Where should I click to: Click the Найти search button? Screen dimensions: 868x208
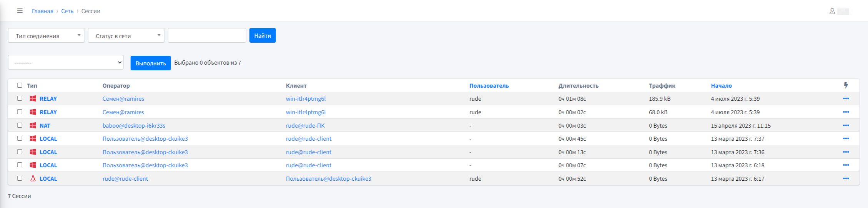263,35
